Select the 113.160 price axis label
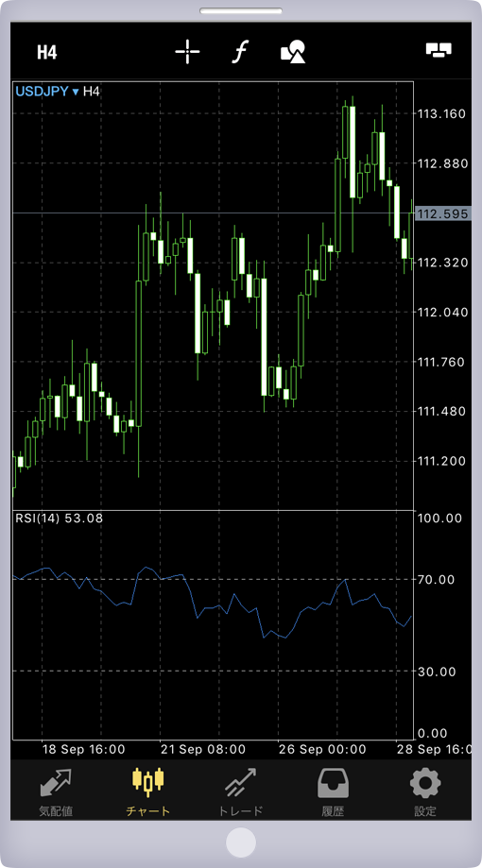 (441, 114)
